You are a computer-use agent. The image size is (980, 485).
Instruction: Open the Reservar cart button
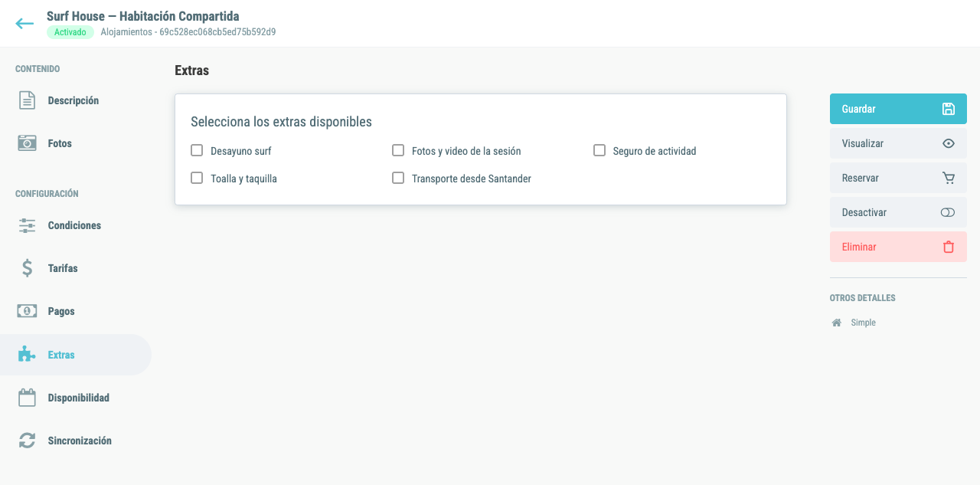tap(898, 178)
